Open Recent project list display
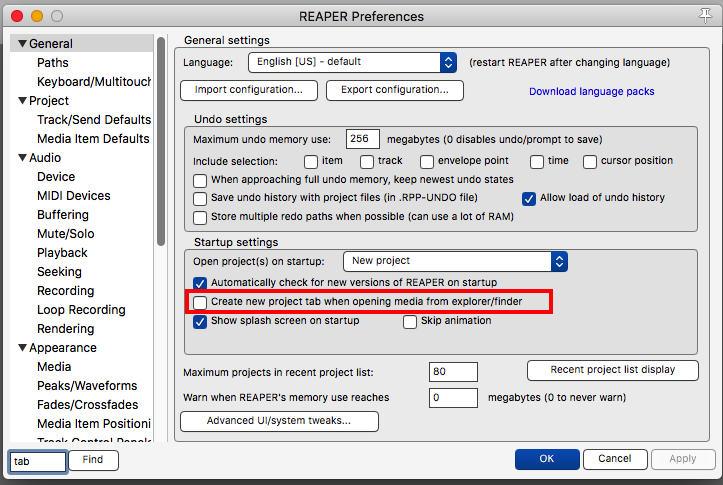This screenshot has height=485, width=723. point(613,370)
